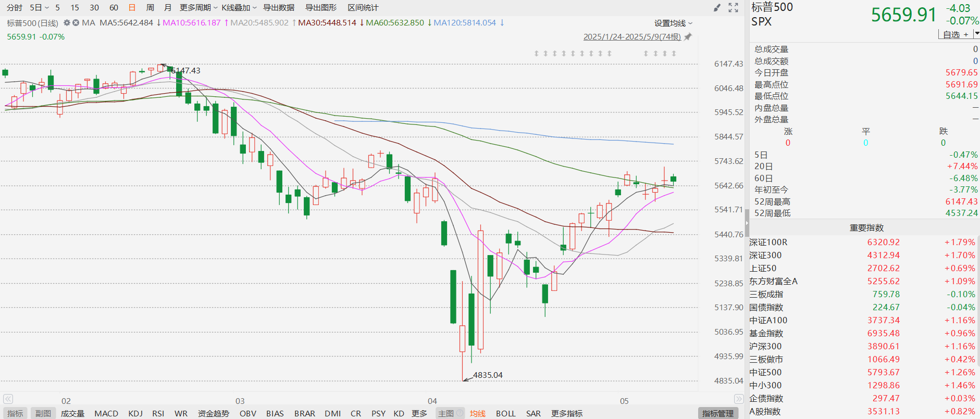980x419 pixels.
Task: Collapse the right panel with the splitter arrow
Action: click(747, 223)
